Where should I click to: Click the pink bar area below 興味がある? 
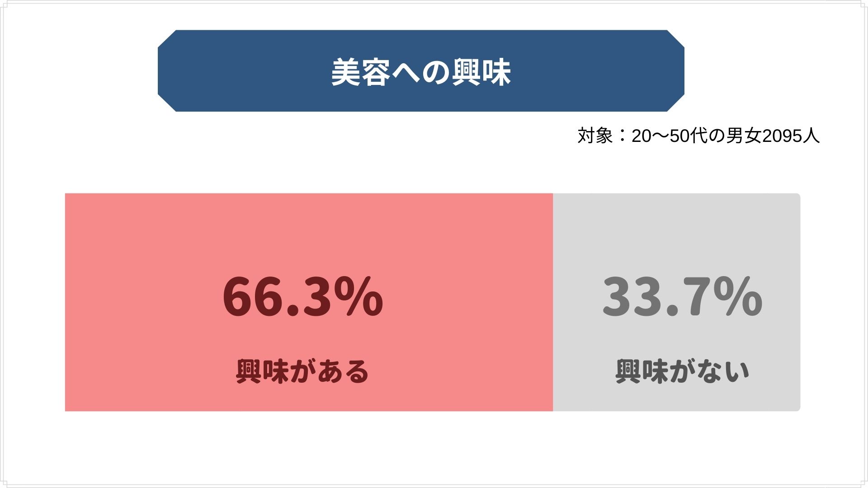click(309, 399)
